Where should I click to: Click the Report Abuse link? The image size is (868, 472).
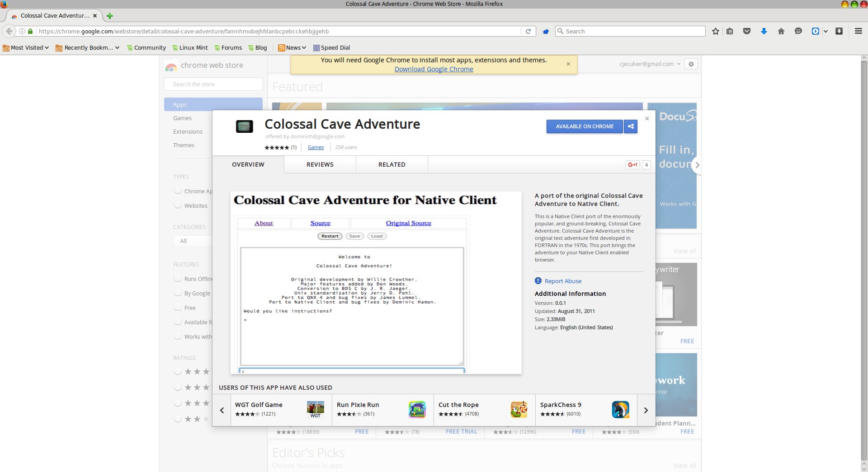click(x=563, y=281)
